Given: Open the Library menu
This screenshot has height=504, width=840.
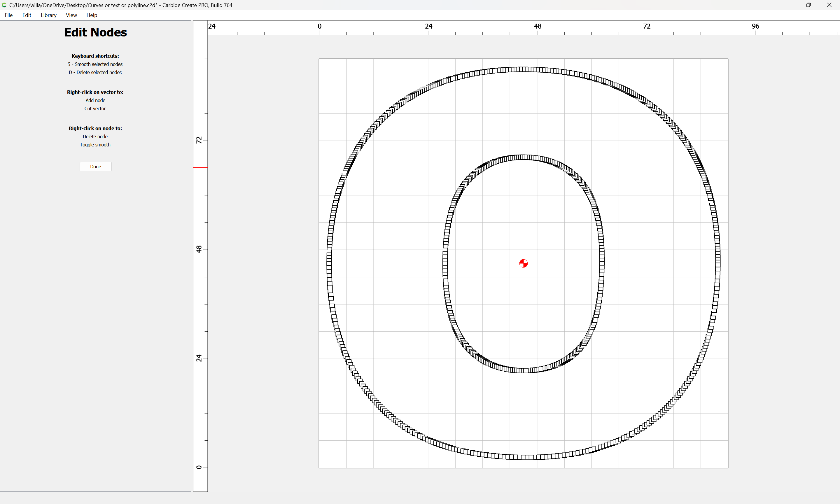Looking at the screenshot, I should 48,15.
